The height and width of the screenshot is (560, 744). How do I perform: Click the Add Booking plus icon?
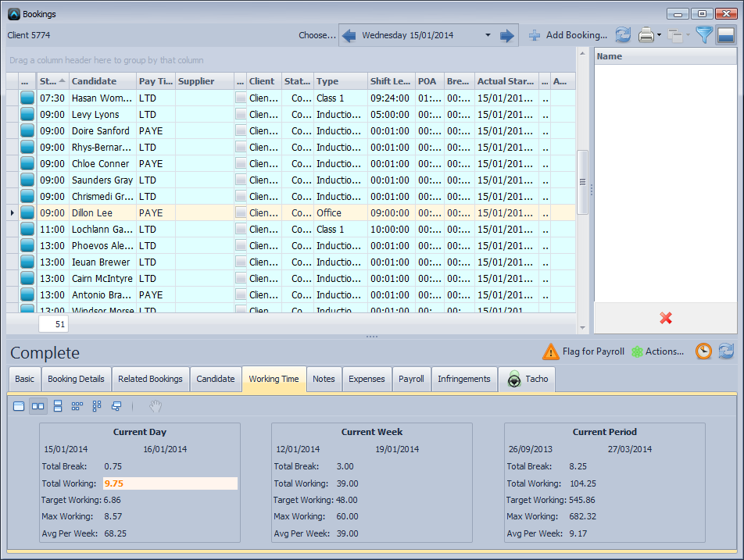535,36
